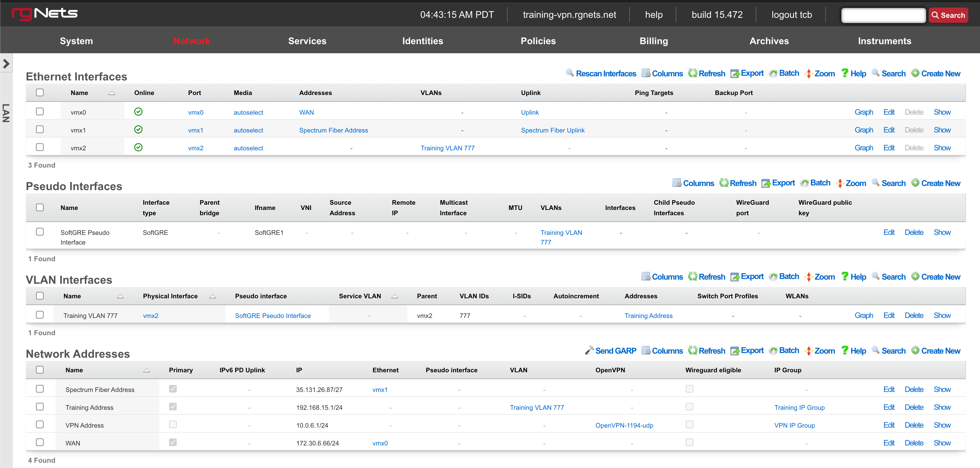Click Help icon in VLAN Interfaces

click(x=845, y=276)
